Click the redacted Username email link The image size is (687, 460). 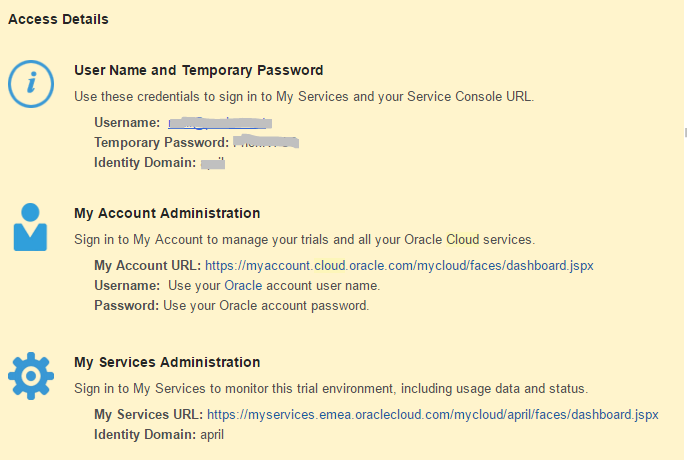[220, 123]
